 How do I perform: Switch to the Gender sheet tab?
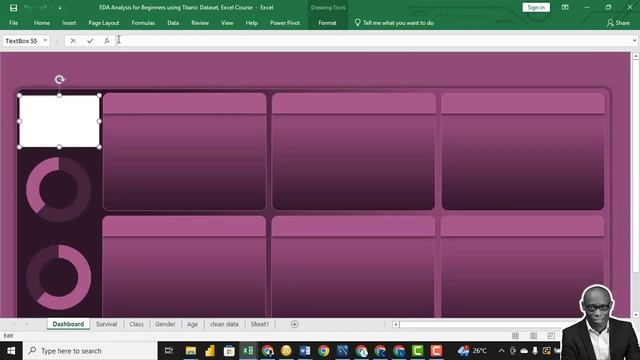click(165, 324)
